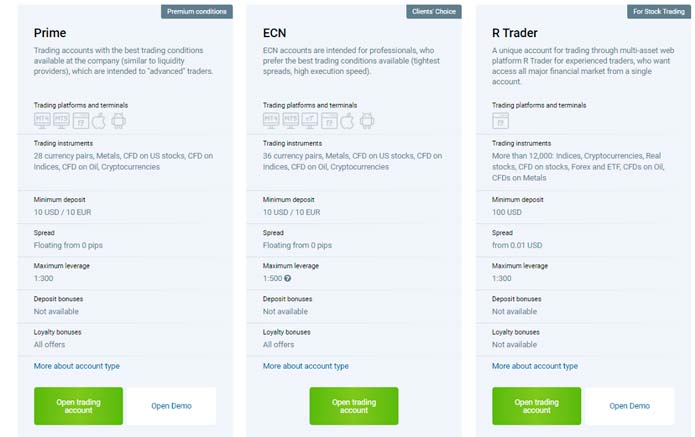Click the Android icon under Prime

click(118, 121)
